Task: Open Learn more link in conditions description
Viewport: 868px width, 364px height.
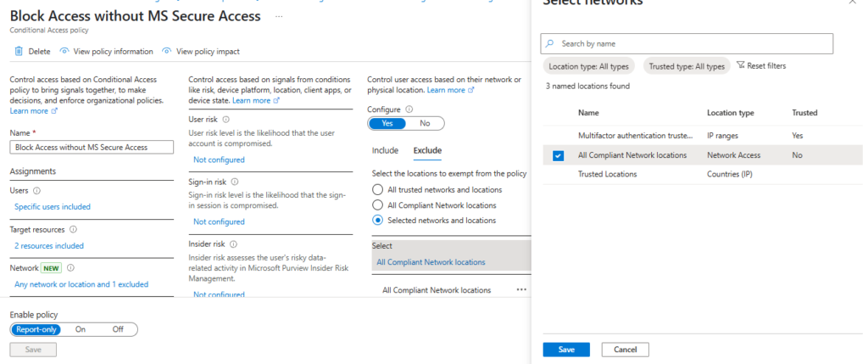Action: [256, 100]
